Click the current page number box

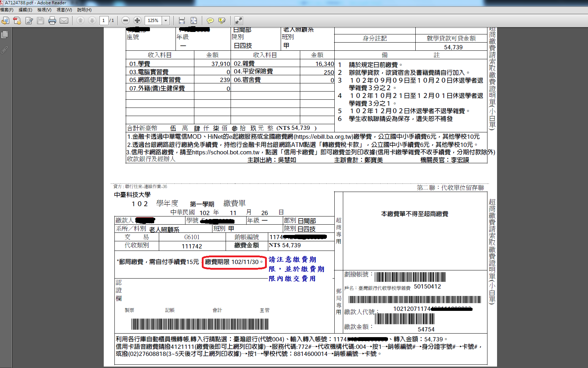click(x=104, y=21)
